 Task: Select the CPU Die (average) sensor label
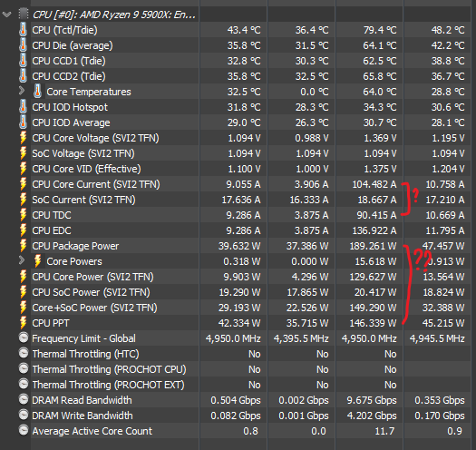pyautogui.click(x=73, y=45)
